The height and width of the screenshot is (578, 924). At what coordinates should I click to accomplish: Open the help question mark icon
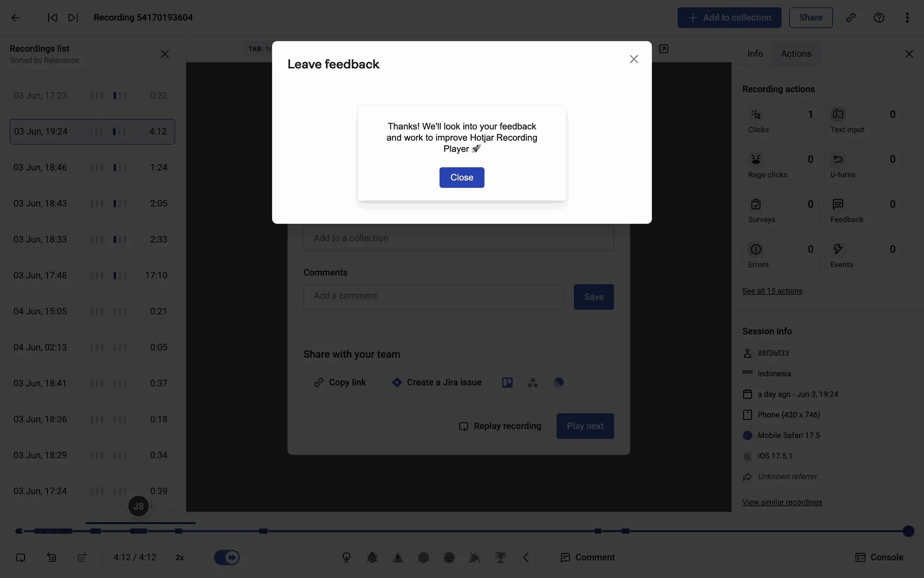879,18
